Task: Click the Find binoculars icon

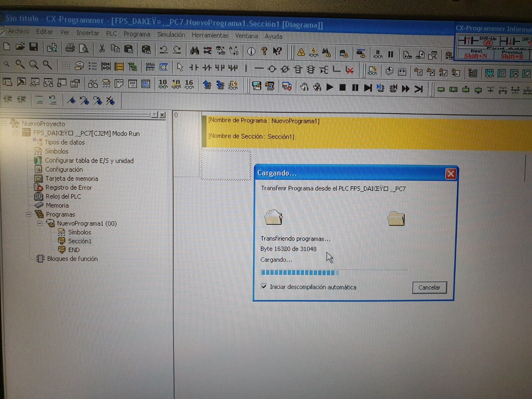Action: pyautogui.click(x=195, y=51)
